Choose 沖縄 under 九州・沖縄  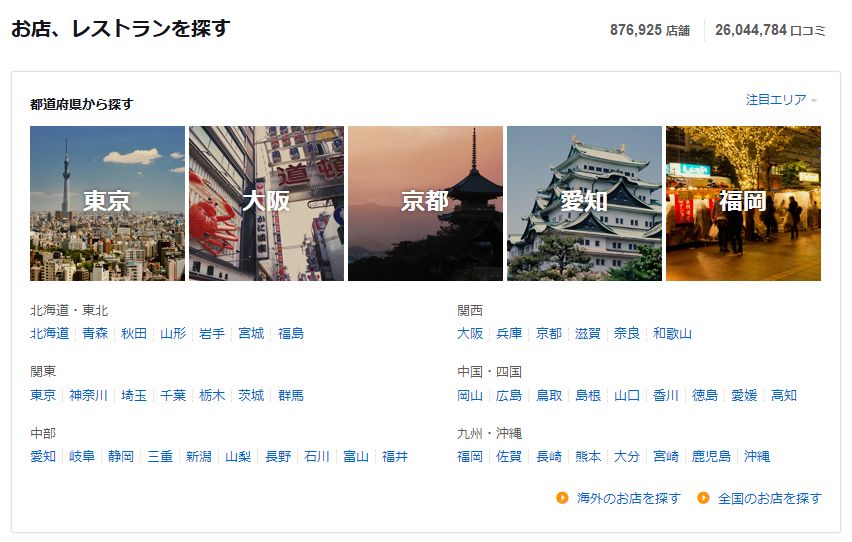[757, 456]
